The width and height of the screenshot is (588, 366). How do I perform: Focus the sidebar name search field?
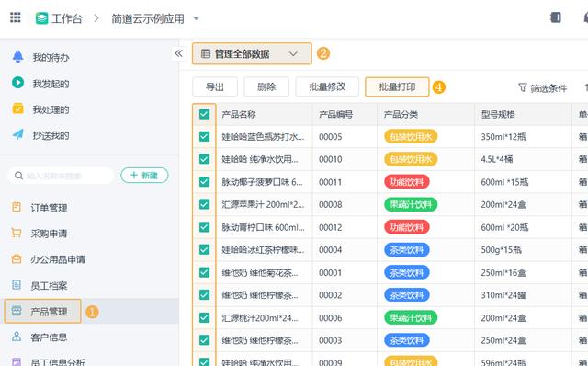click(61, 176)
